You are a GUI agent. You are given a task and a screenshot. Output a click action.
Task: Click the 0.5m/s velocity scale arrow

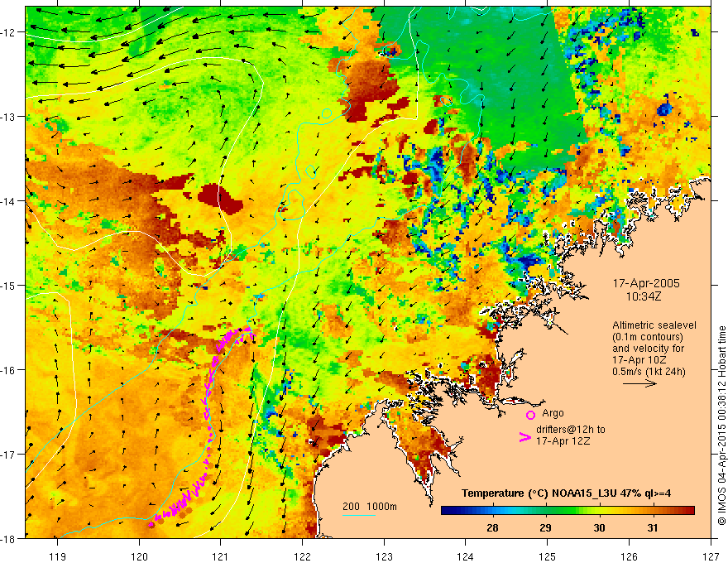639,383
